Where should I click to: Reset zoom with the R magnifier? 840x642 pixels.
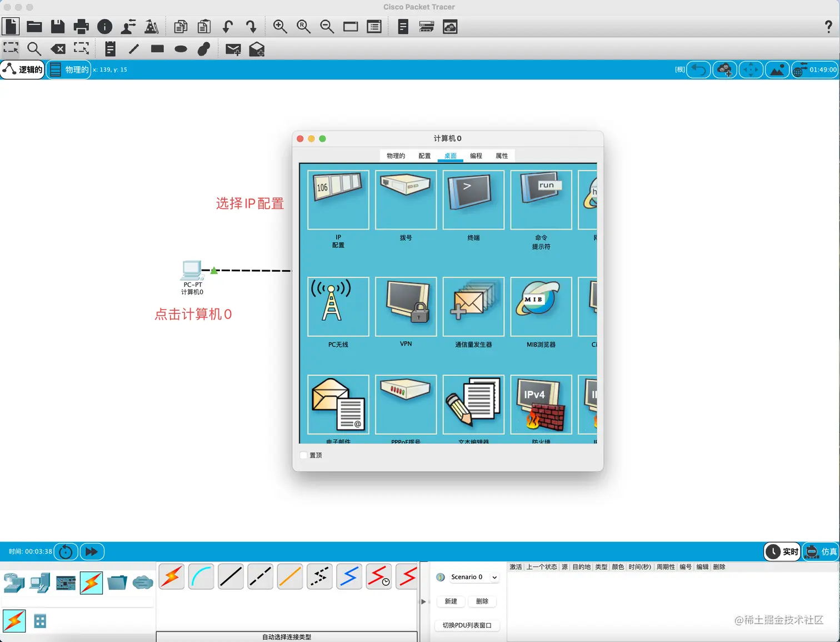coord(303,27)
